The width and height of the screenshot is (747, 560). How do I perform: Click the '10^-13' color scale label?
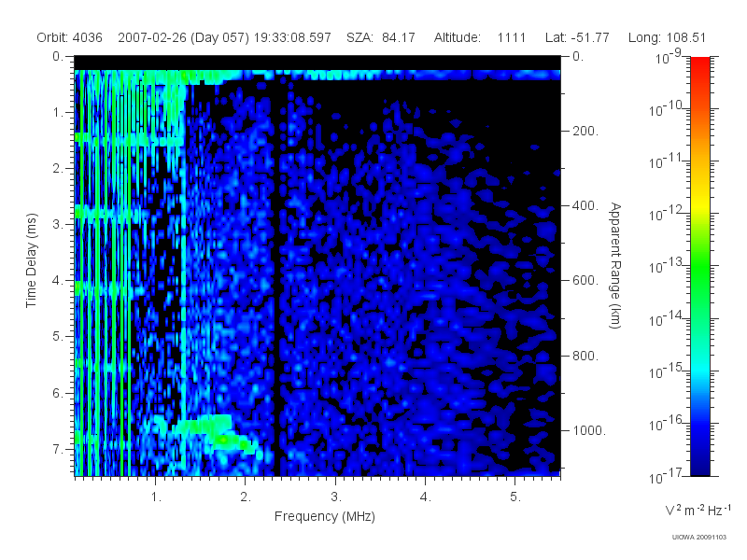666,266
